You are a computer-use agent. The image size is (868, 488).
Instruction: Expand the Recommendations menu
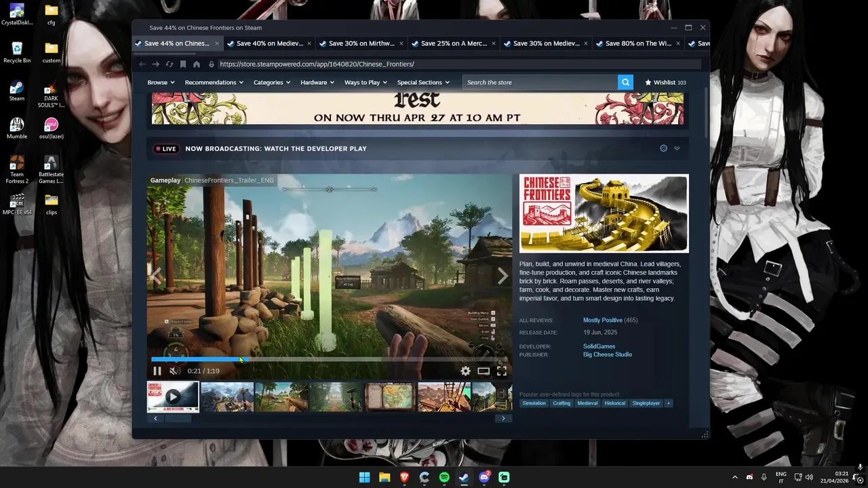[214, 82]
